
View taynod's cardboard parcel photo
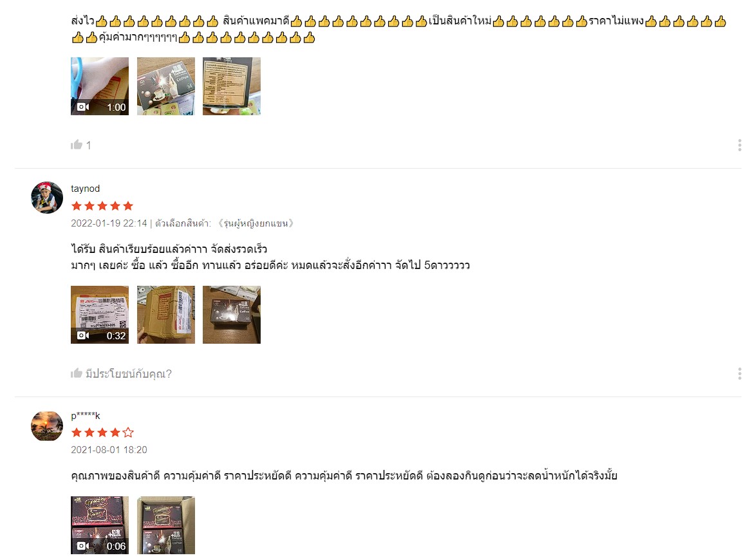(165, 314)
